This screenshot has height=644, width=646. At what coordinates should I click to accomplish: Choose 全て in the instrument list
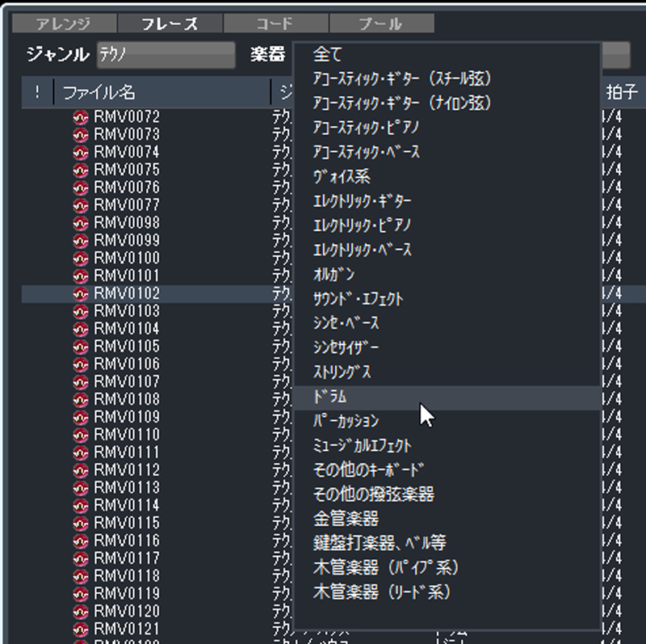point(447,54)
